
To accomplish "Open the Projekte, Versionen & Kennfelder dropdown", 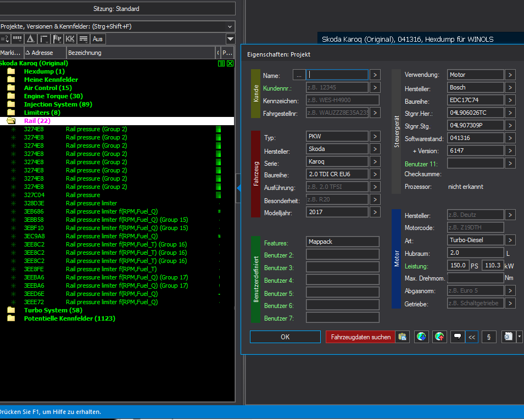I will click(230, 26).
